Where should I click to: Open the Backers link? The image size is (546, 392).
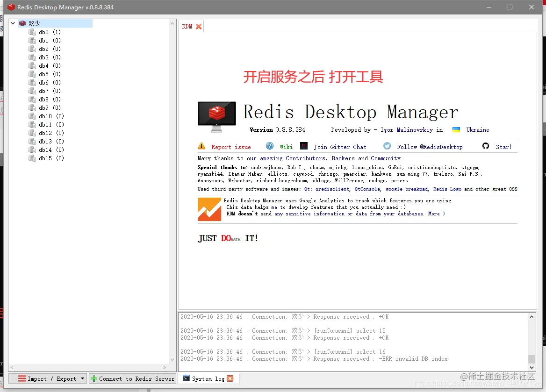point(343,158)
